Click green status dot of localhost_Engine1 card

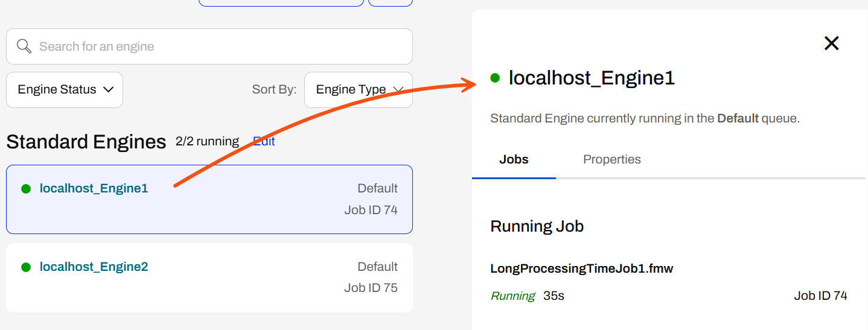point(26,189)
